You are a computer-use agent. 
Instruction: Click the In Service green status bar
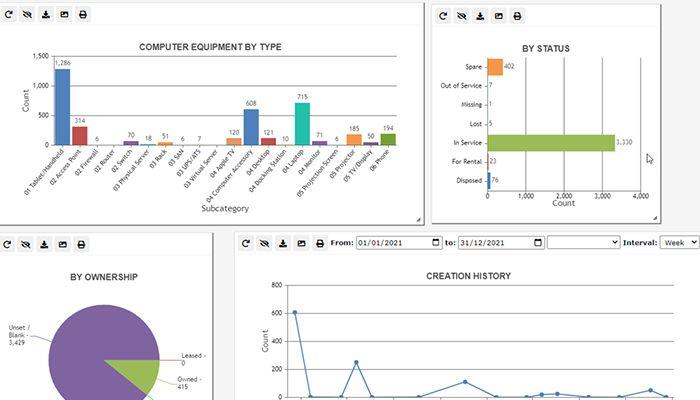[x=551, y=143]
